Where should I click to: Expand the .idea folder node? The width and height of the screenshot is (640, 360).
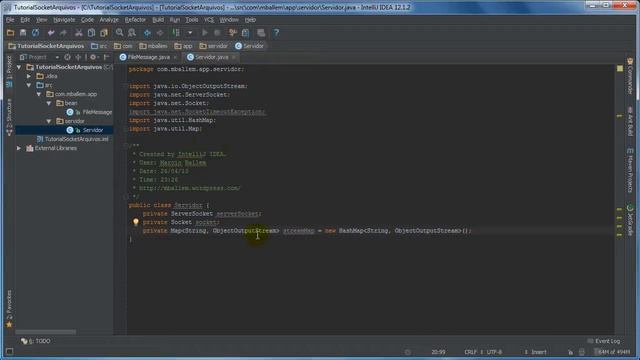pos(29,76)
